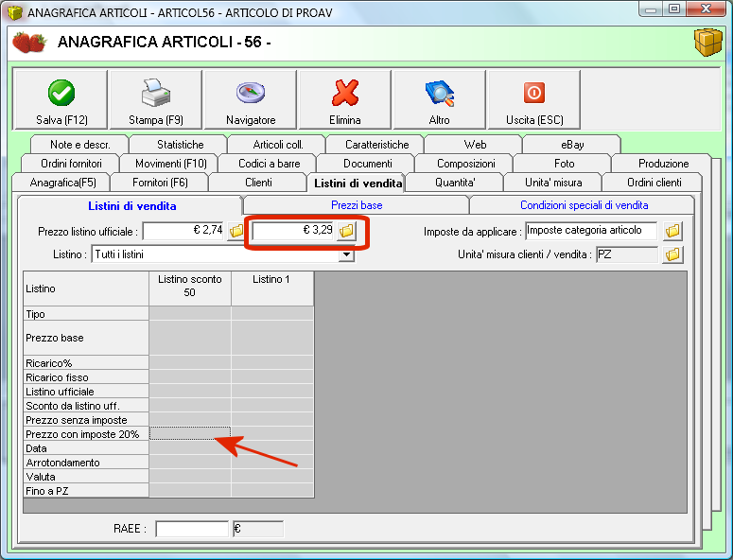Click the title bar application icon
The image size is (733, 560).
tap(15, 12)
